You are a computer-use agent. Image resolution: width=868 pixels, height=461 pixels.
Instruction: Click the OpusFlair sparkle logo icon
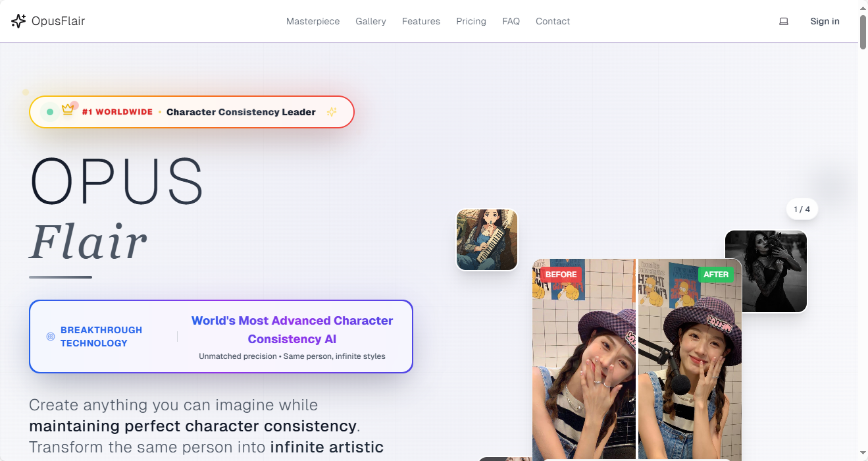(x=18, y=21)
